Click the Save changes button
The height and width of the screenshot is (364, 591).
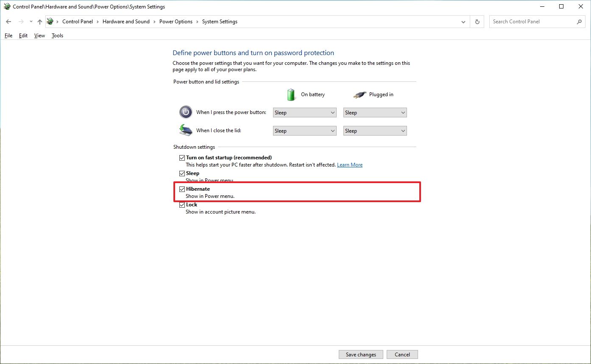[361, 355]
